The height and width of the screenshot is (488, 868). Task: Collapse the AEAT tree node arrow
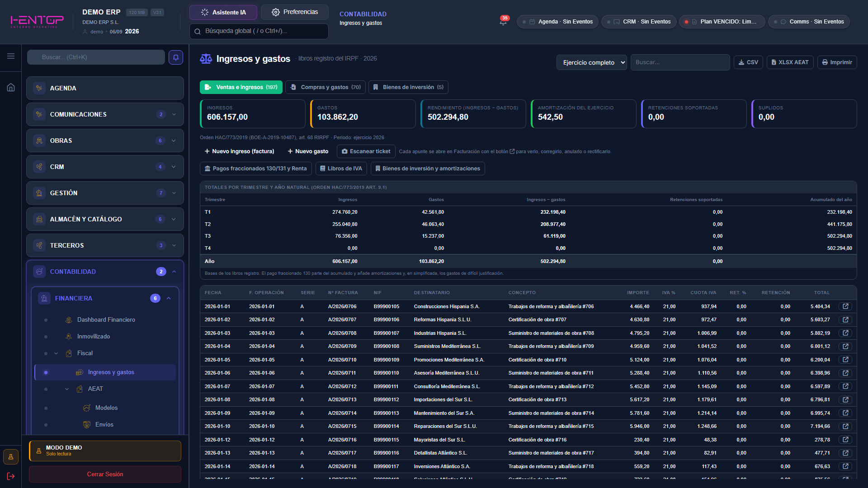(x=67, y=389)
